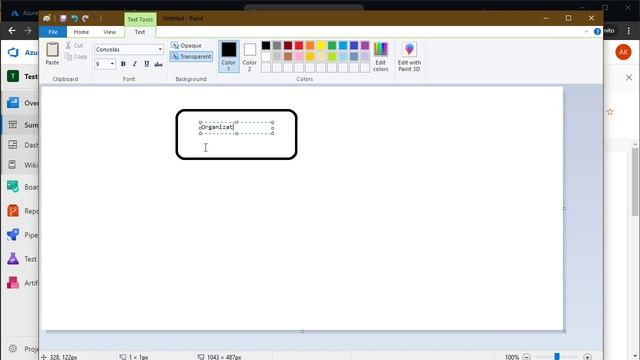
Task: Click the Azure DevOps logo
Action: (13, 52)
